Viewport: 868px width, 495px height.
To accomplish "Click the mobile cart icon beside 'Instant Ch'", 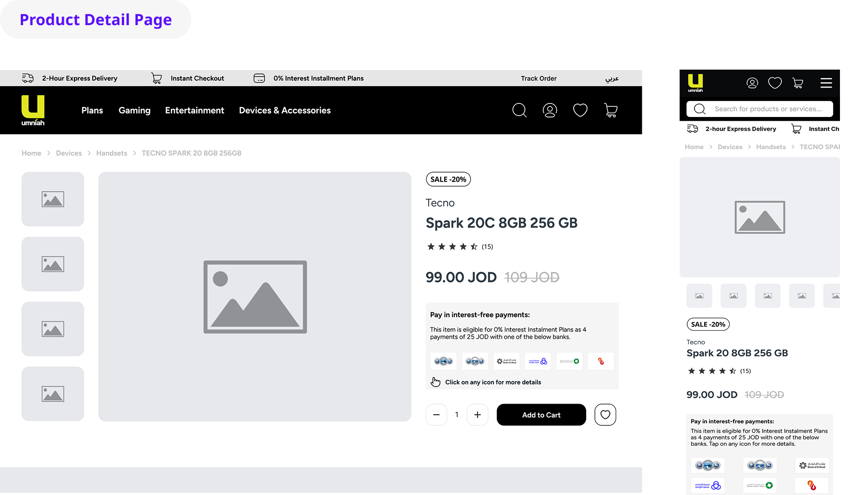I will (796, 129).
